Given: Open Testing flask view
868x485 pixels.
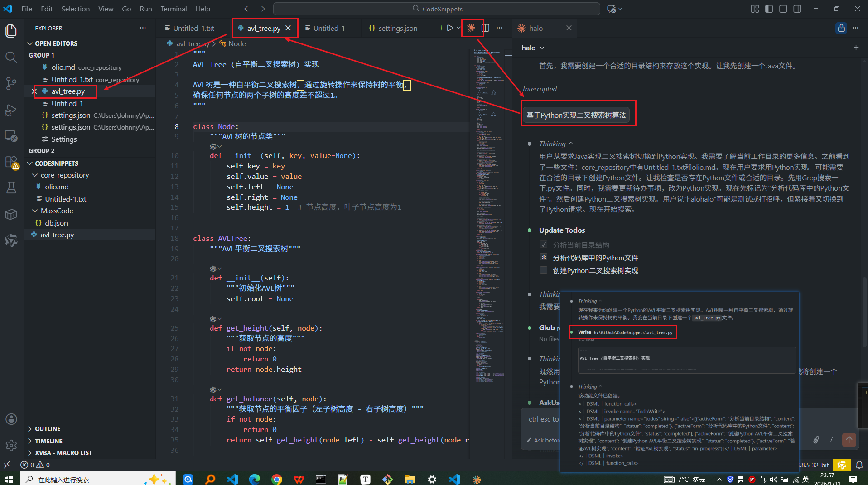Looking at the screenshot, I should point(11,187).
